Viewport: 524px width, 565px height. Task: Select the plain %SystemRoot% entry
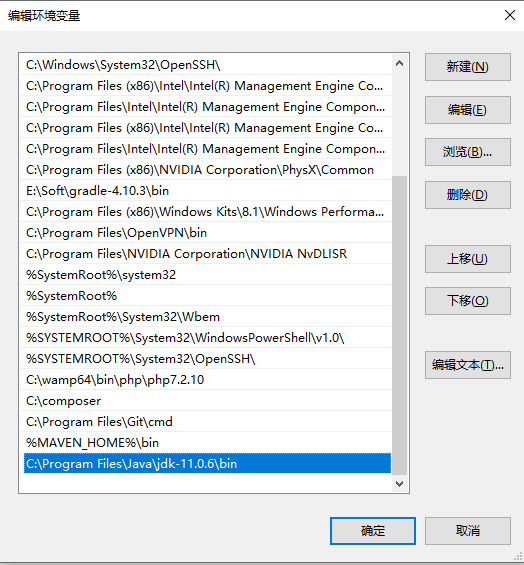pos(205,296)
